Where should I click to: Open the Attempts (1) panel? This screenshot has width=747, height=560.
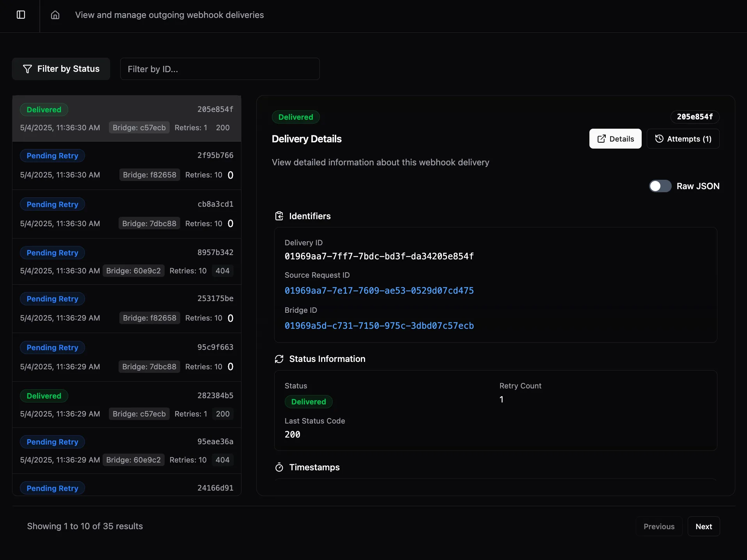(683, 138)
